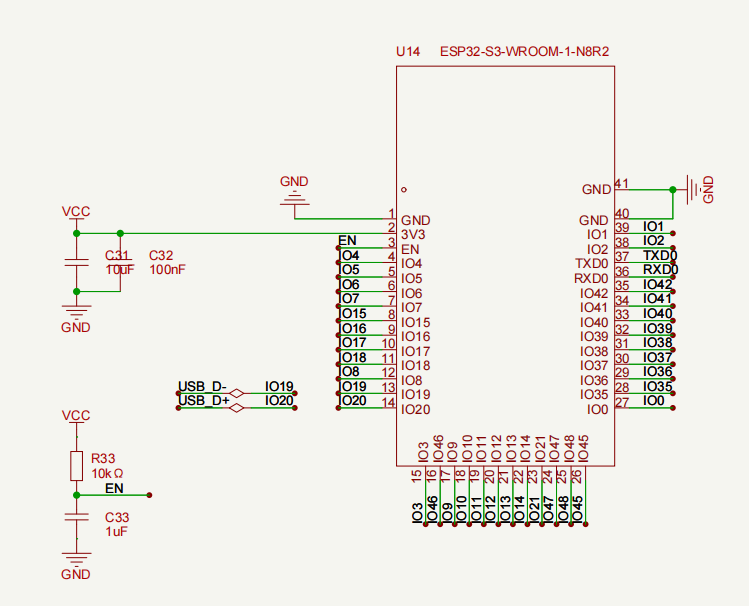This screenshot has height=606, width=749.
Task: Click pin number 40 on U14
Action: tap(622, 213)
